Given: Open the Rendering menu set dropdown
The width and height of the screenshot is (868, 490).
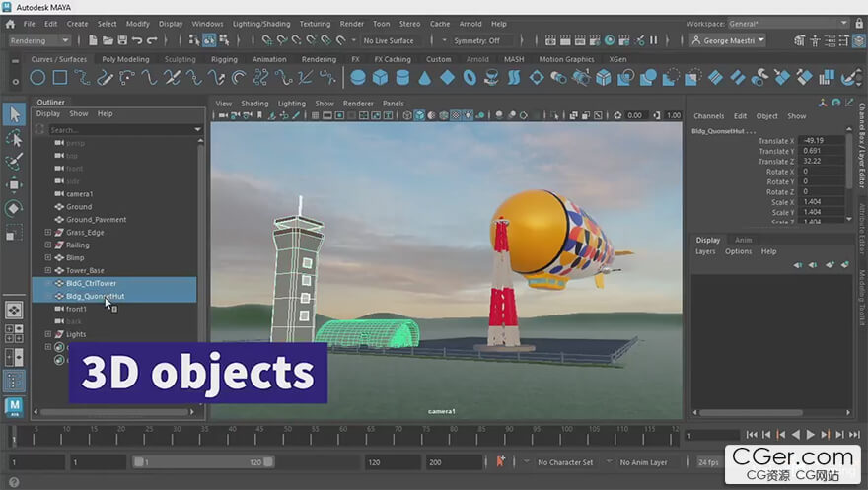Looking at the screenshot, I should pyautogui.click(x=39, y=40).
